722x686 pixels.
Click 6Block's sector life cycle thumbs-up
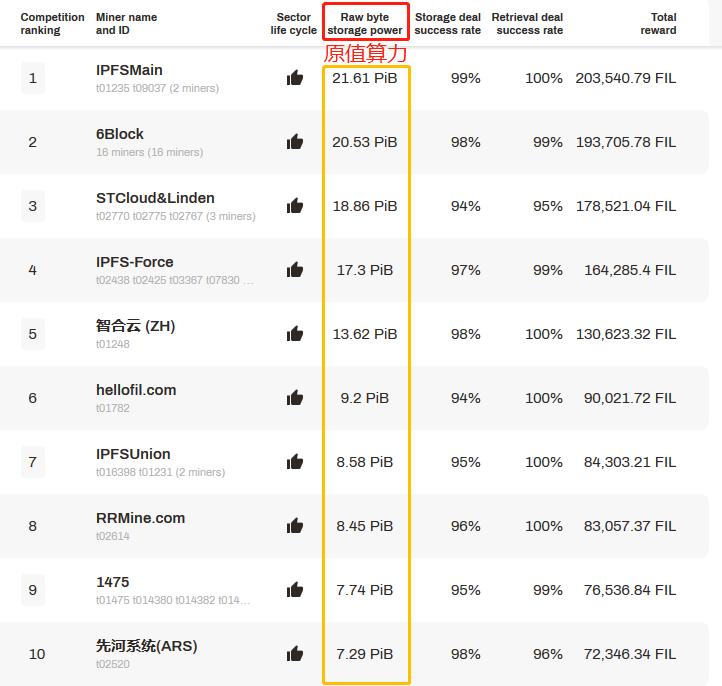(x=295, y=142)
